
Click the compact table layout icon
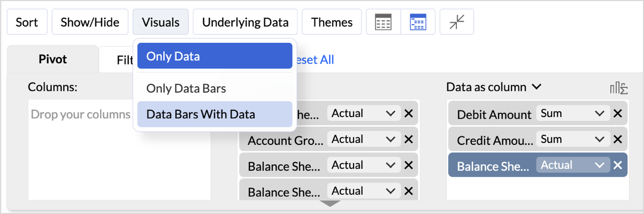(384, 22)
